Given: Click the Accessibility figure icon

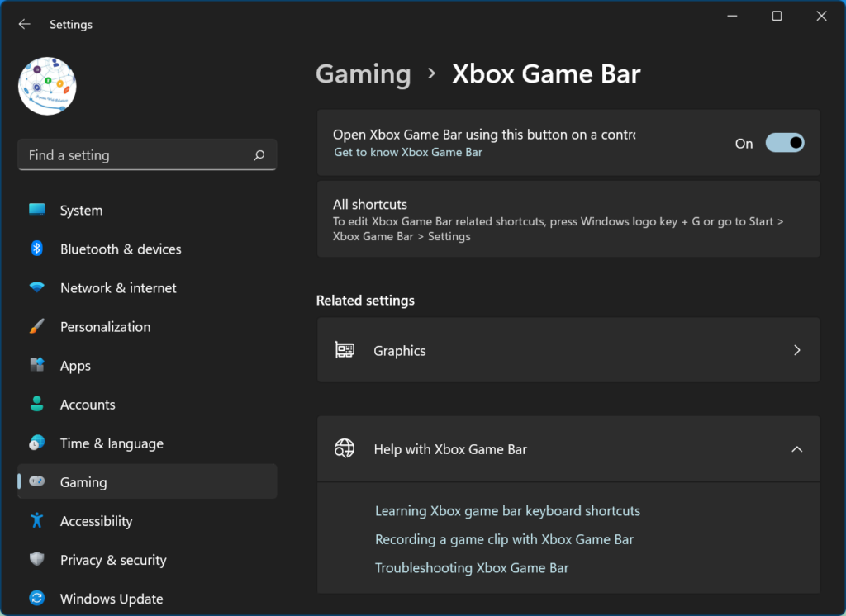Looking at the screenshot, I should pyautogui.click(x=36, y=520).
